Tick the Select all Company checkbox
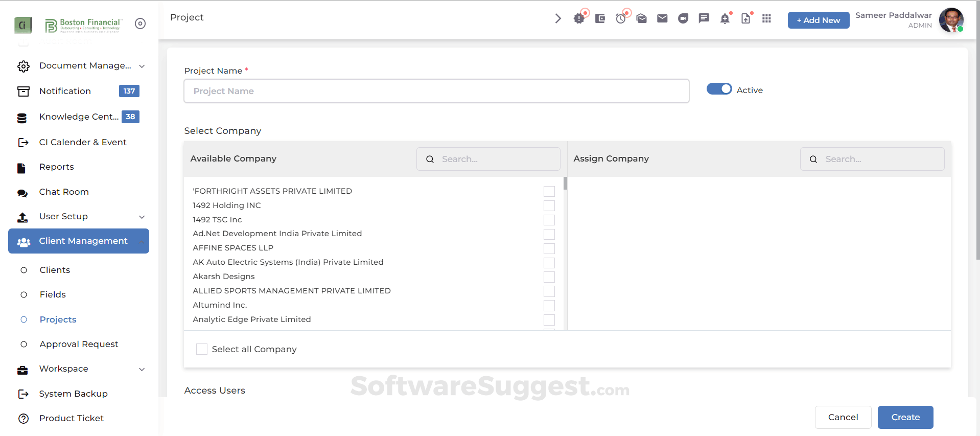The height and width of the screenshot is (436, 980). [202, 349]
